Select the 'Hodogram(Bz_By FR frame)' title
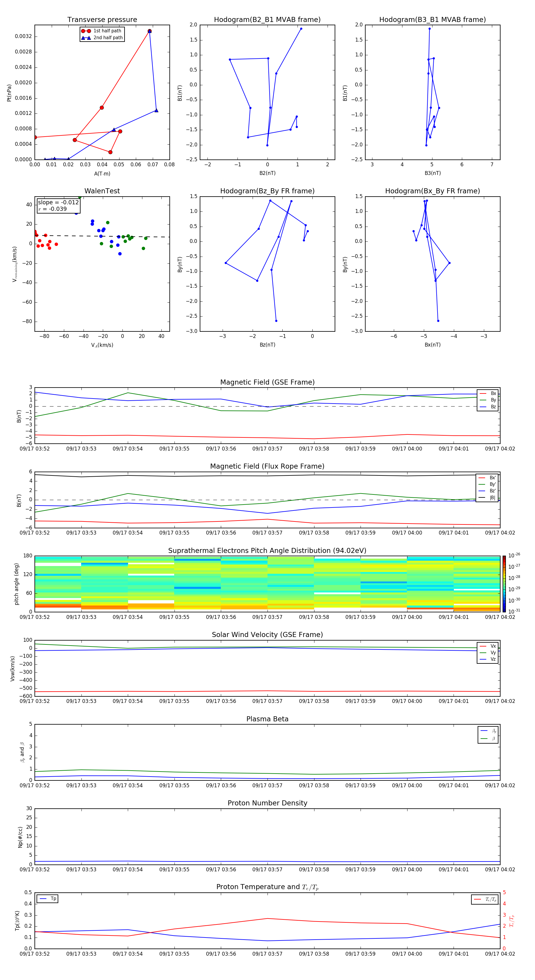Image resolution: width=535 pixels, height=980 pixels. 267,191
